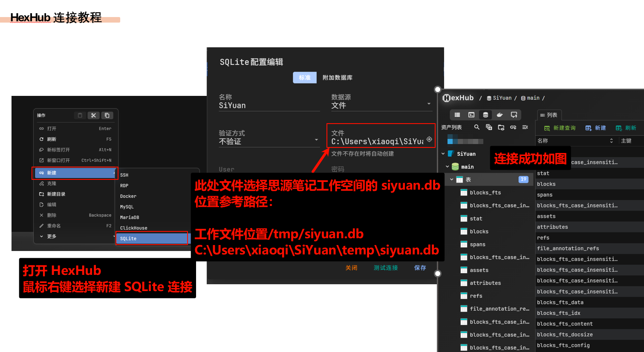Click the 新建查询 button
644x352 pixels.
coord(560,128)
